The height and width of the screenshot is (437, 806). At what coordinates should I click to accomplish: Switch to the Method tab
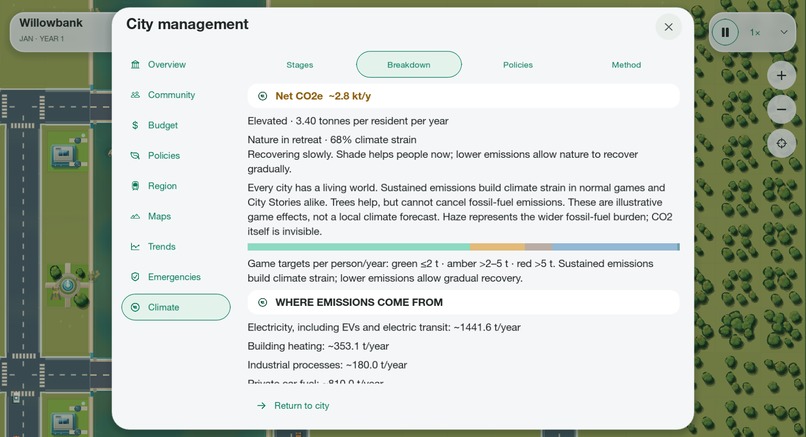pos(626,65)
